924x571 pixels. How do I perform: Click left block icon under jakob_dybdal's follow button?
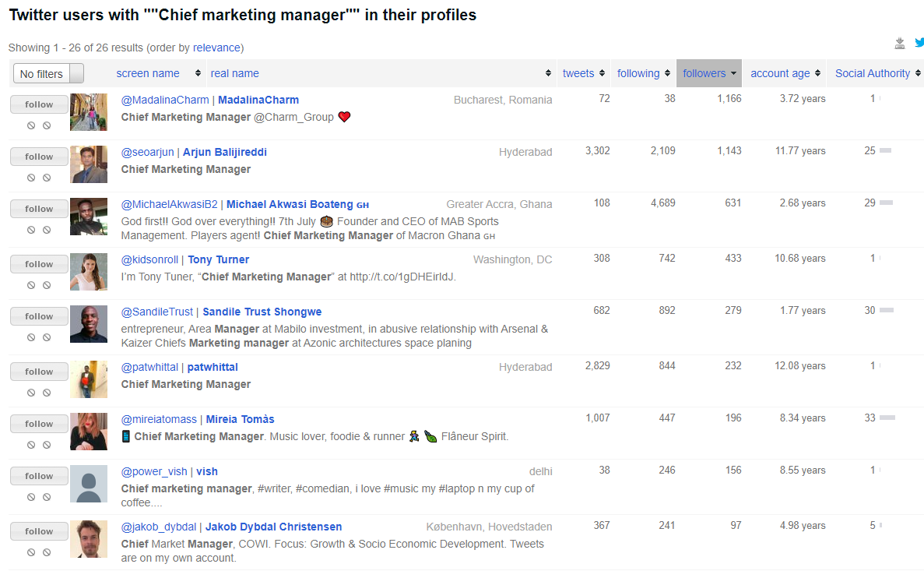(31, 552)
